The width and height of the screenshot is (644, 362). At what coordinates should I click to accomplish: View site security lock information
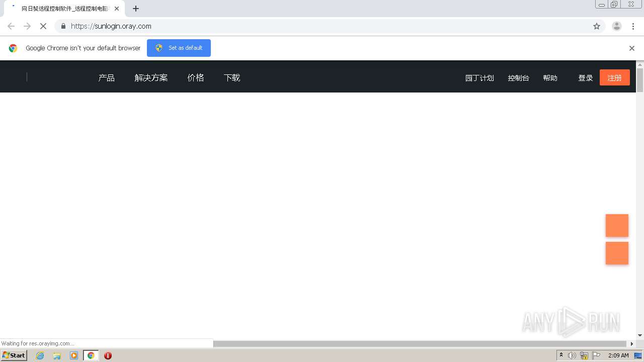[63, 26]
